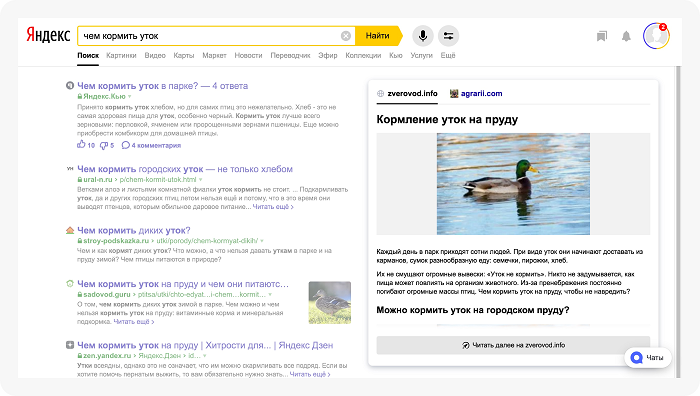Open the Переводчик tab

290,55
